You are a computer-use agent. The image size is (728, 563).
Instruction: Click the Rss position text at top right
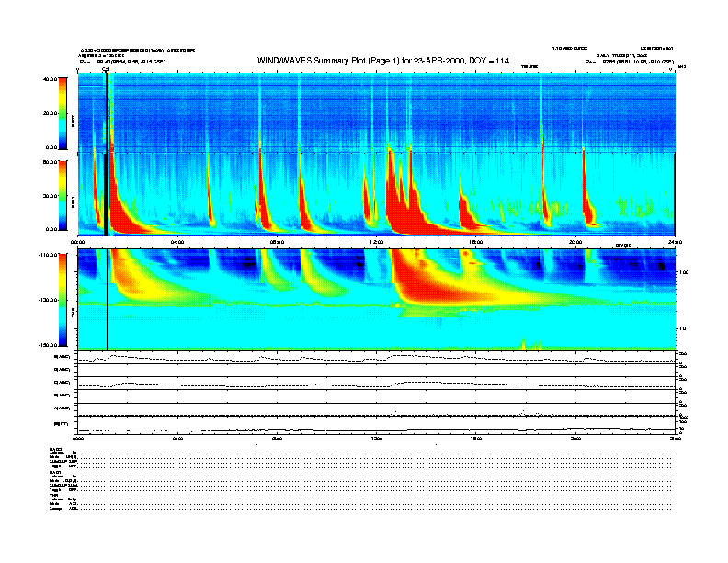click(630, 62)
